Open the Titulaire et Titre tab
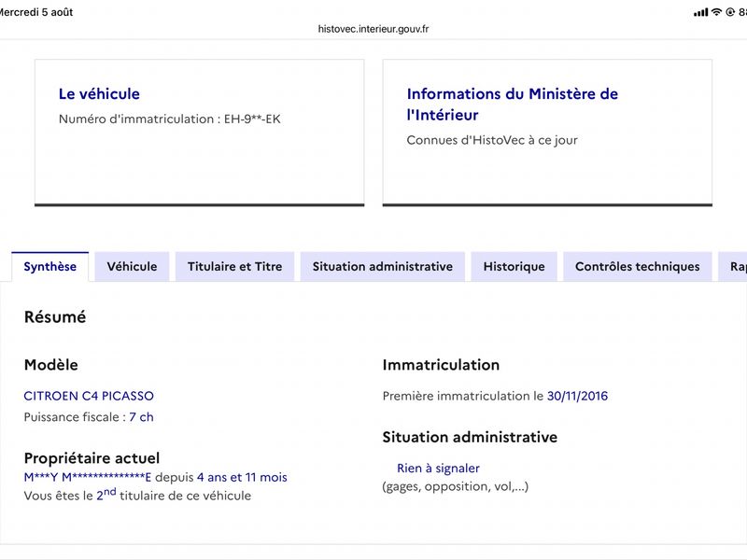 pos(235,267)
